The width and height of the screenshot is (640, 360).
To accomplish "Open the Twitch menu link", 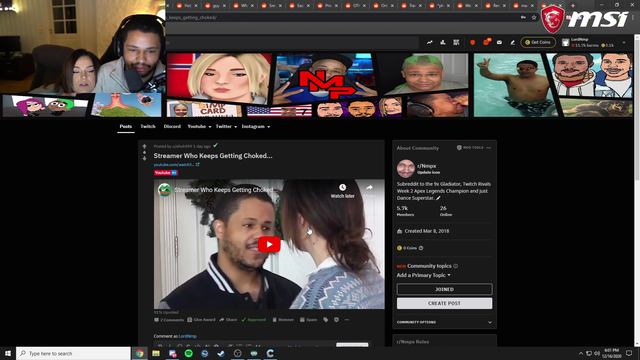I will coord(148,127).
